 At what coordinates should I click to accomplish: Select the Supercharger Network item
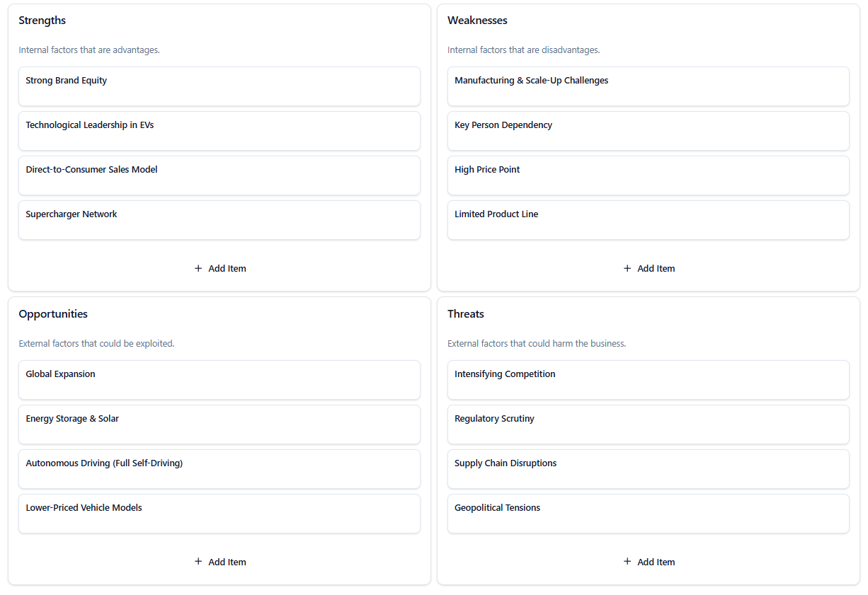point(219,220)
